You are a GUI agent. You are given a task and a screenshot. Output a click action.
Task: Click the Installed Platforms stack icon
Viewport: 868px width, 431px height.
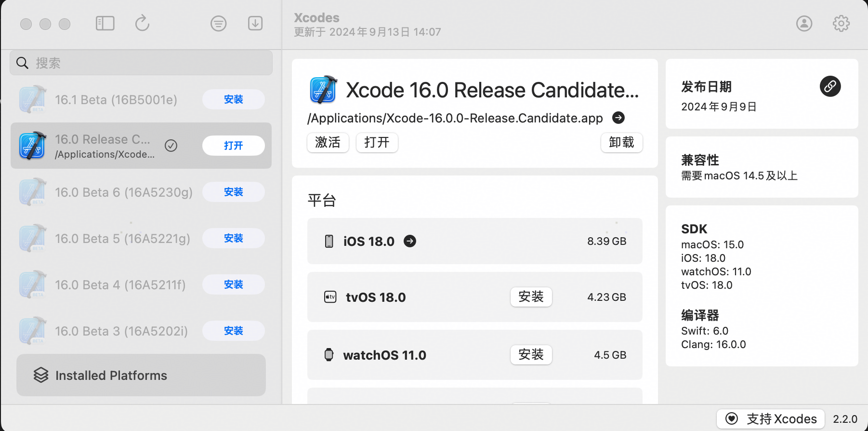pos(41,375)
